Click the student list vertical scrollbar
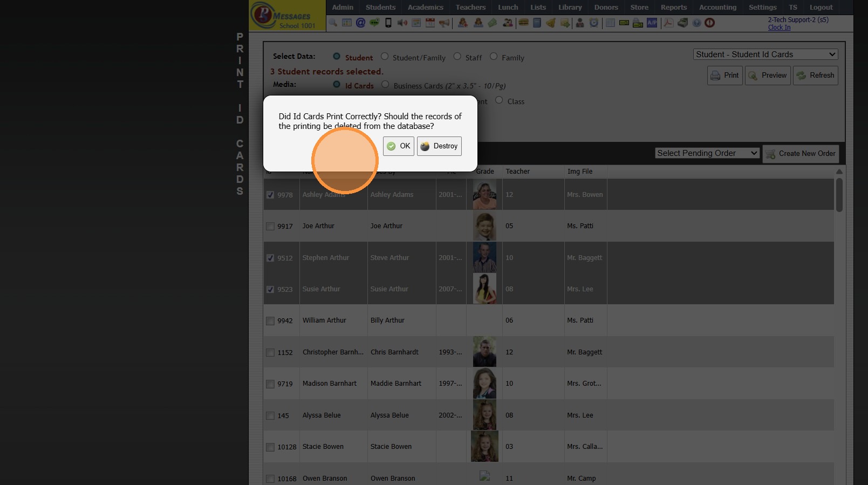Screen dimensions: 868x485 coord(839,194)
